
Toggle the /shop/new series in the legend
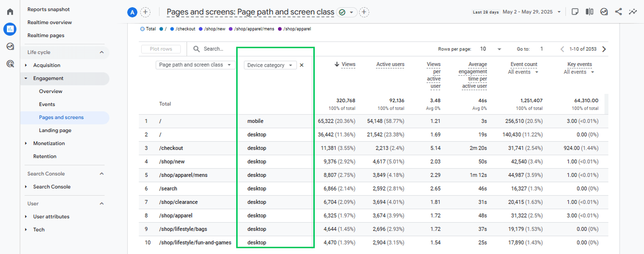pos(212,29)
